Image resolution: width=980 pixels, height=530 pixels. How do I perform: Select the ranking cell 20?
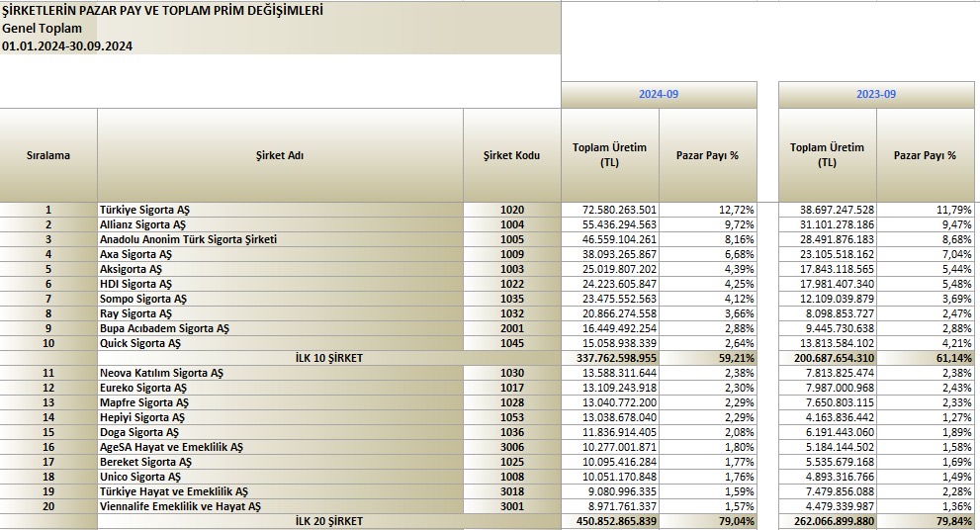48,507
